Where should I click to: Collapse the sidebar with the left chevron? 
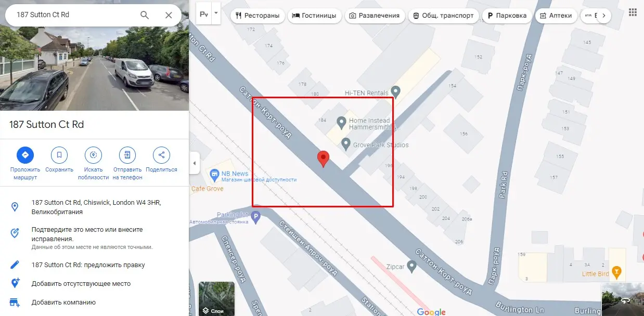[x=195, y=163]
